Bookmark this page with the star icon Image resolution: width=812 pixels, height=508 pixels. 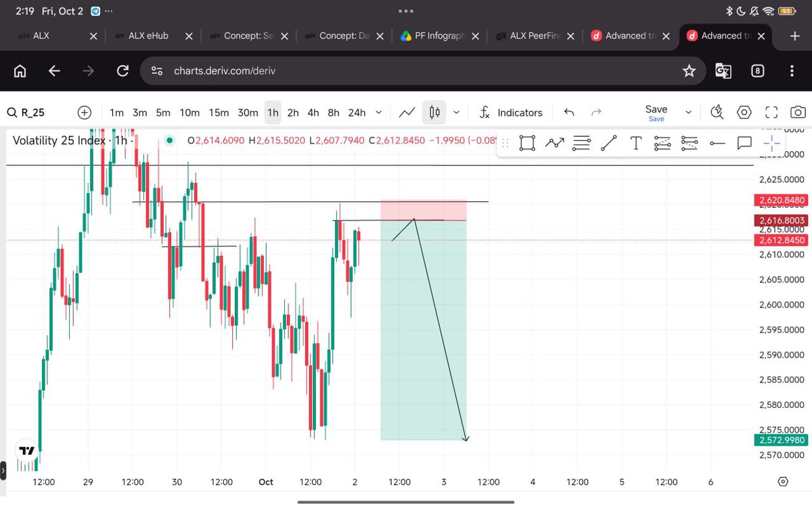pyautogui.click(x=689, y=70)
